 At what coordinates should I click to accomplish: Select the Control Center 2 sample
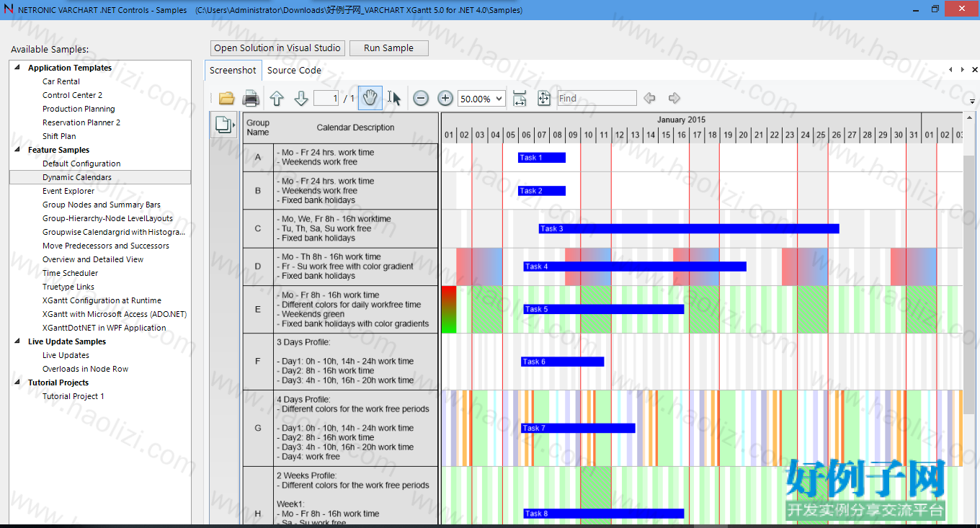pos(72,95)
